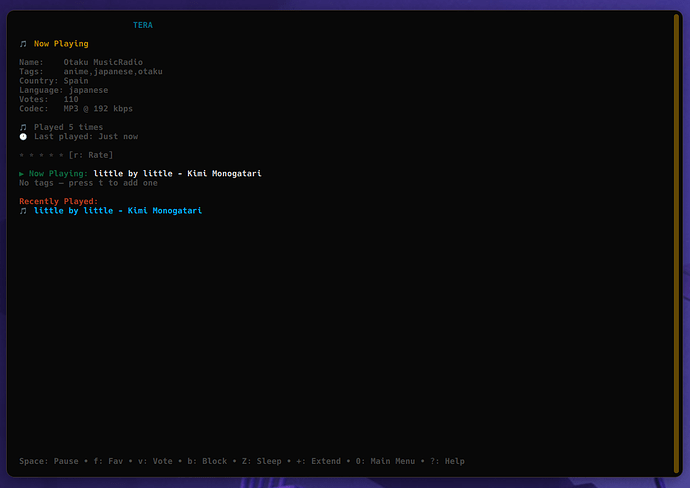Click the five-star rating row
The height and width of the screenshot is (488, 690).
click(41, 155)
